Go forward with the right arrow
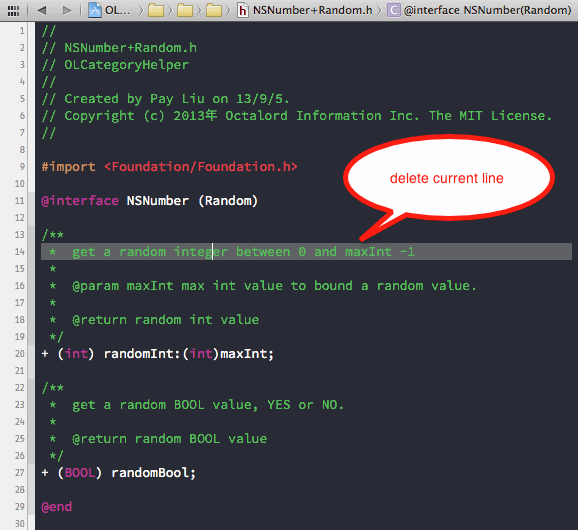Screen dimensions: 578x530 [67, 10]
